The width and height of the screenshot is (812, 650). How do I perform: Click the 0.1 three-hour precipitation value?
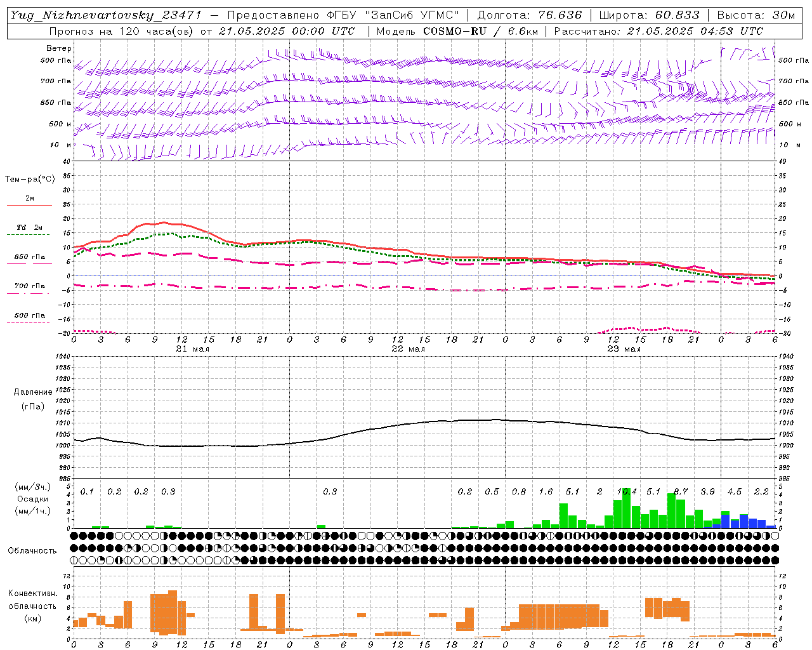(87, 491)
